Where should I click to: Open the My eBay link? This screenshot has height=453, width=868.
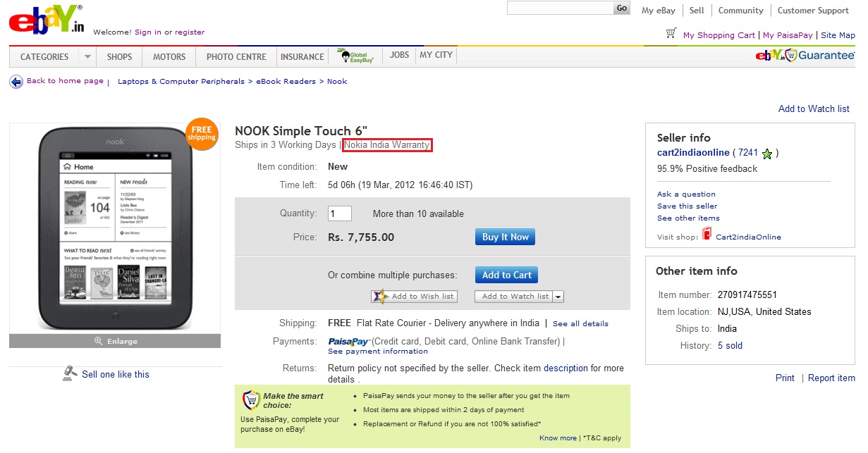pos(659,11)
